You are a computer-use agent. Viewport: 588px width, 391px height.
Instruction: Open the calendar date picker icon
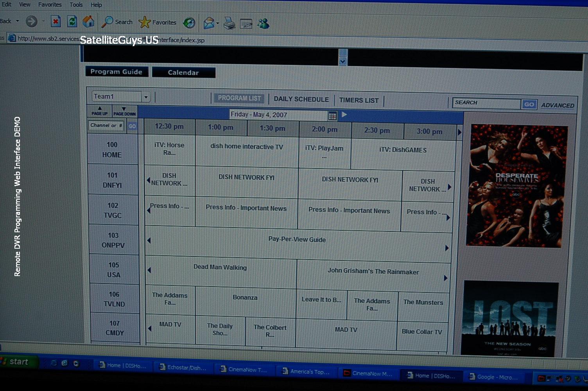point(332,116)
